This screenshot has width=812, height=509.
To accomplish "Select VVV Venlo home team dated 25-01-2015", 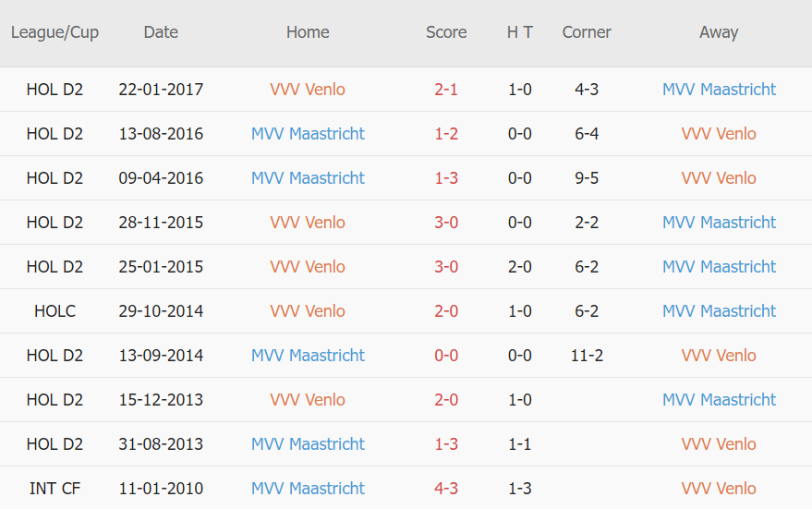I will [x=308, y=267].
